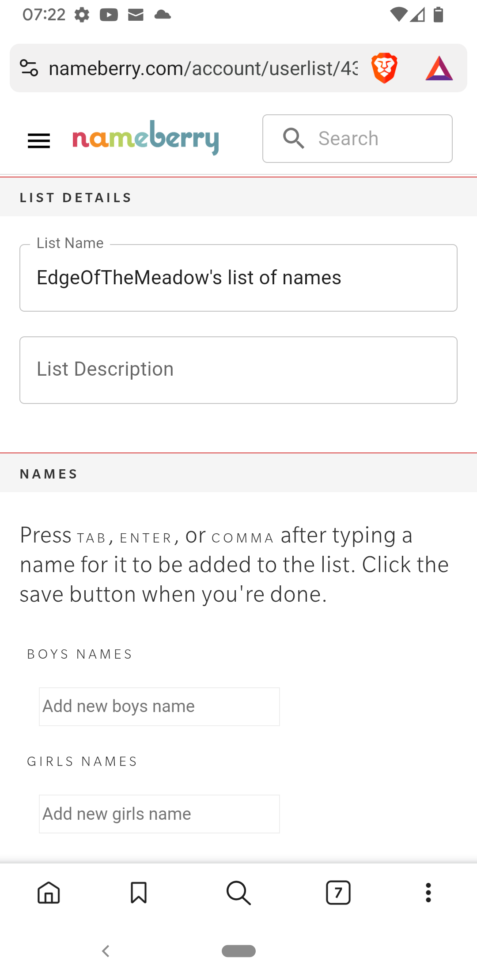Focus the Add new boys name box
This screenshot has height=980, width=477.
coord(159,707)
